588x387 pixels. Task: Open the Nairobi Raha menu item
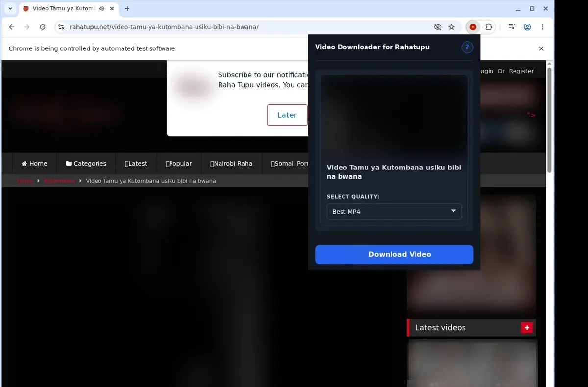click(x=231, y=164)
